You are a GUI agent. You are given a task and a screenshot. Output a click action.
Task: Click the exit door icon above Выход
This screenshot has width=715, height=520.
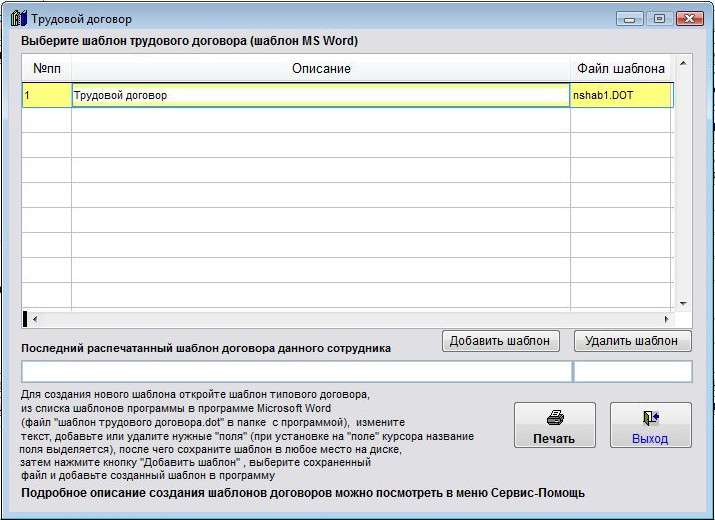click(x=651, y=417)
